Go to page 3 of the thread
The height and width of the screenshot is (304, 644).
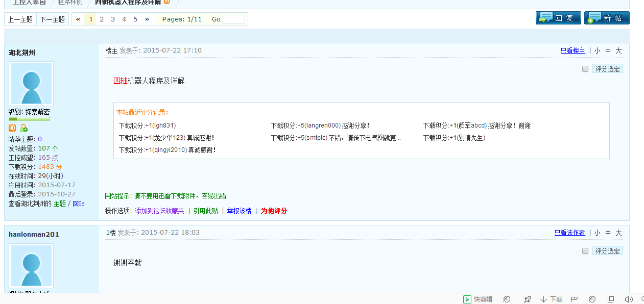pyautogui.click(x=113, y=19)
